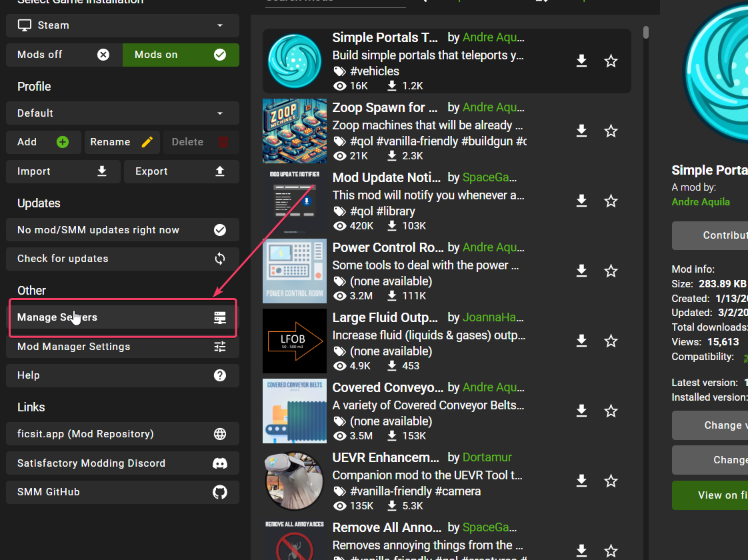748x560 pixels.
Task: Open the Steam game installation dropdown
Action: point(123,25)
